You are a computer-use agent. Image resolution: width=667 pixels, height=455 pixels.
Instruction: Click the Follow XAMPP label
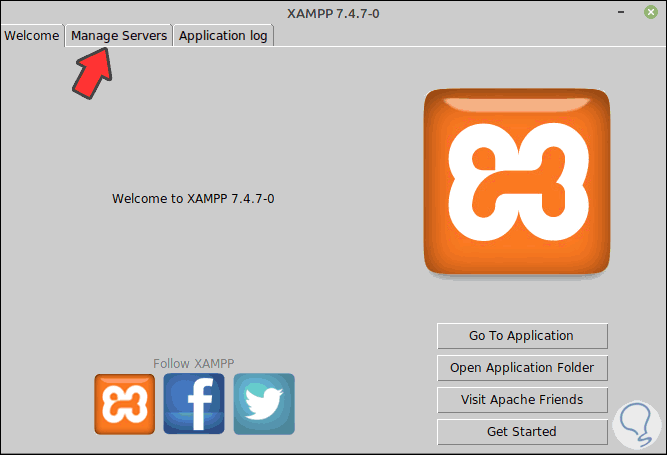coord(194,364)
